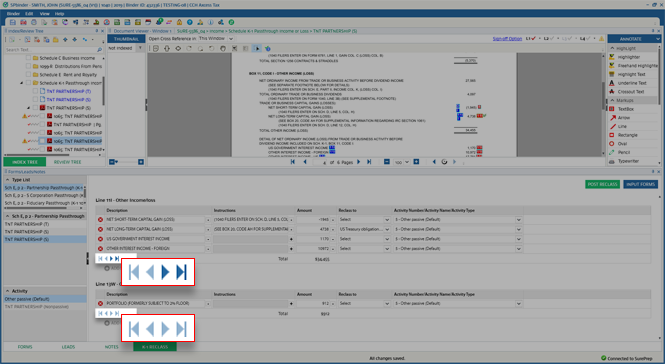This screenshot has height=364, width=665.
Task: Delete the Portfolio Formerly Subject row
Action: (x=101, y=304)
